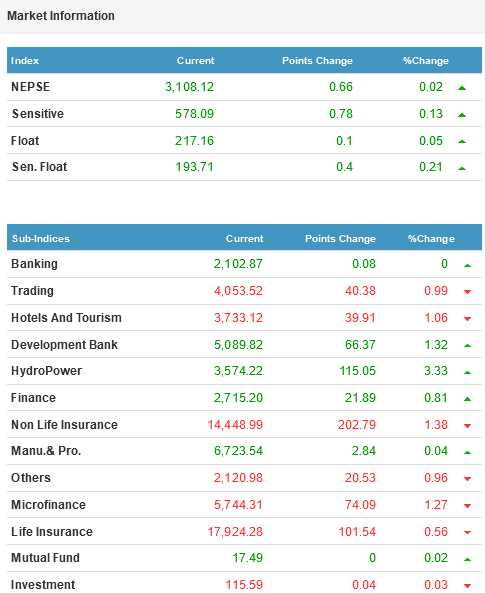Click Sensitive current value 578.09
The image size is (485, 593).
click(x=194, y=113)
